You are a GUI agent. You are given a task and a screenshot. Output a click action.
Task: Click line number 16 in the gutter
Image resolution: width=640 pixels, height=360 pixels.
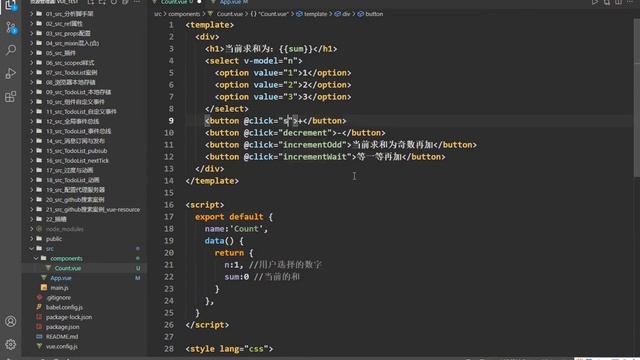tap(169, 205)
